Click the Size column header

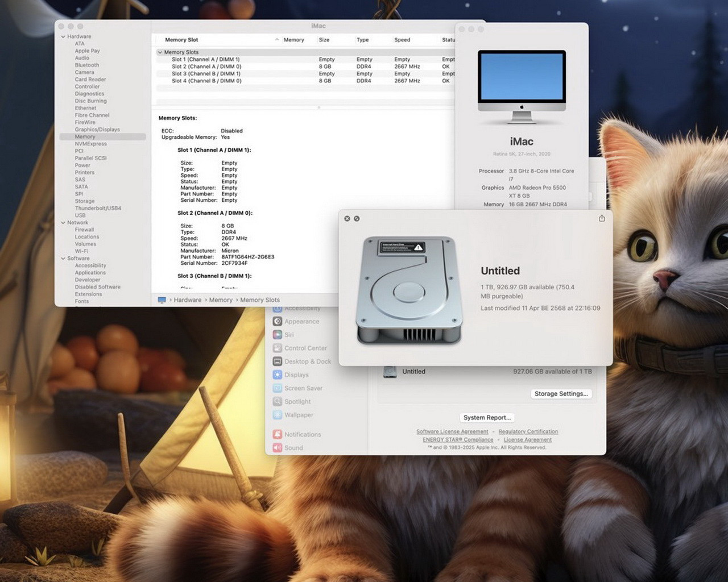tap(324, 40)
